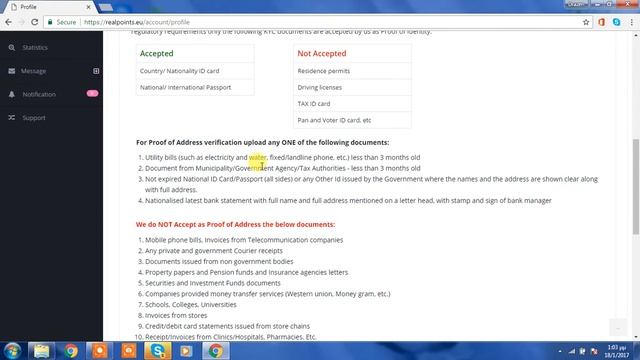This screenshot has width=640, height=360.
Task: Click 'Property papers and Pension funds' item
Action: click(247, 272)
